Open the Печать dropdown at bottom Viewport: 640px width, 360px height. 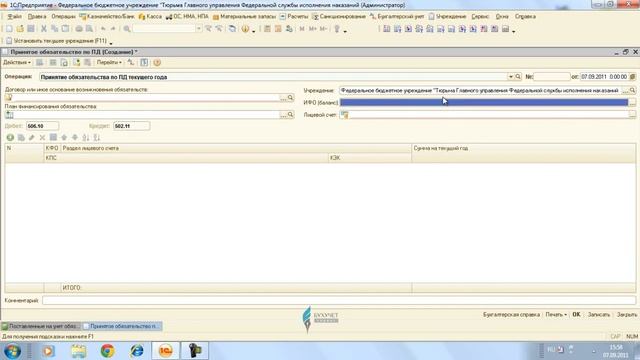click(x=556, y=315)
